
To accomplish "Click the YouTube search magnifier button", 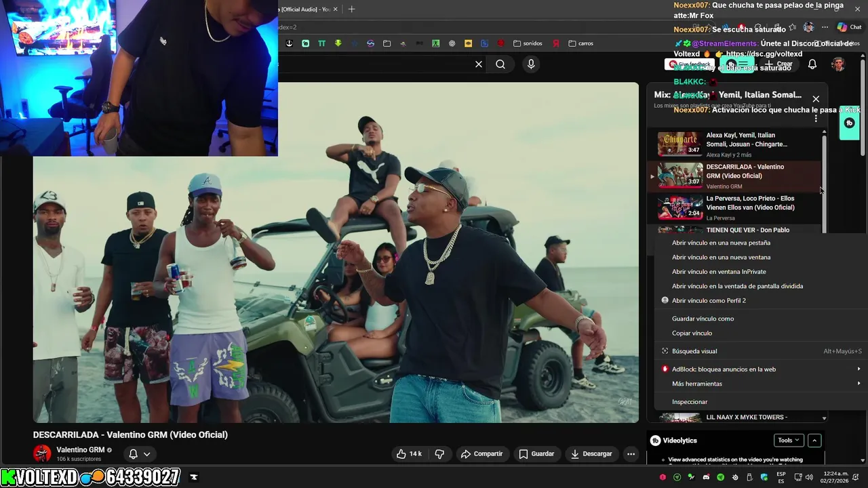I will tap(500, 64).
